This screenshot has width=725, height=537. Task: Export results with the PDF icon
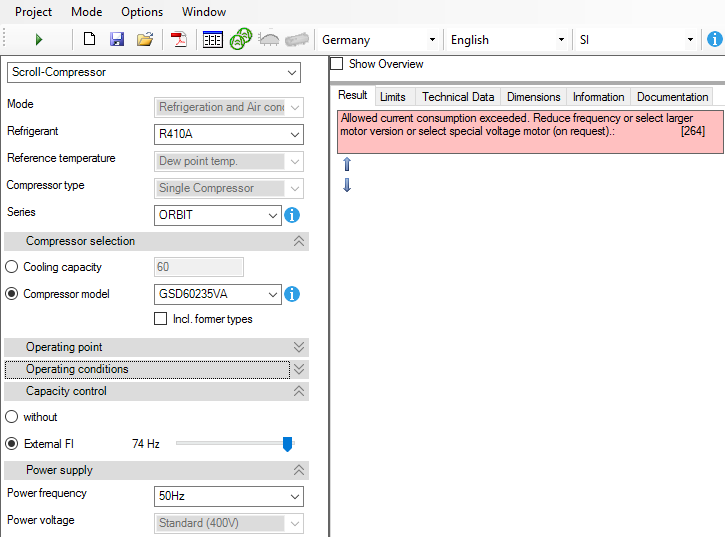click(x=179, y=40)
